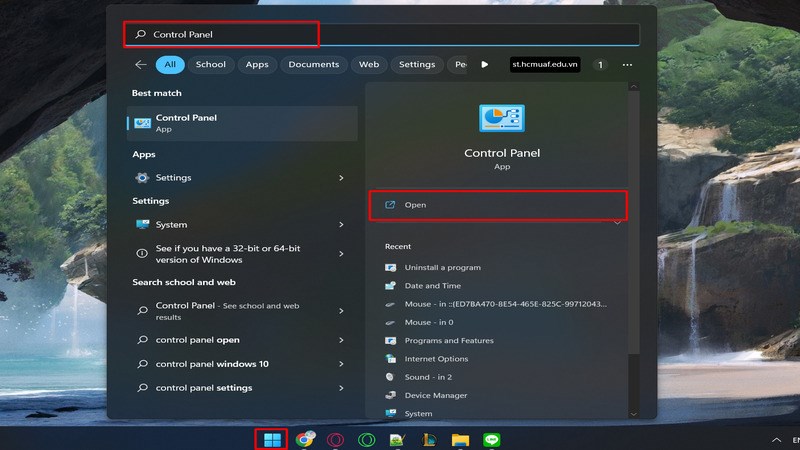Open 32-bit or 64-bit version result
This screenshot has height=450, width=800.
[x=242, y=254]
